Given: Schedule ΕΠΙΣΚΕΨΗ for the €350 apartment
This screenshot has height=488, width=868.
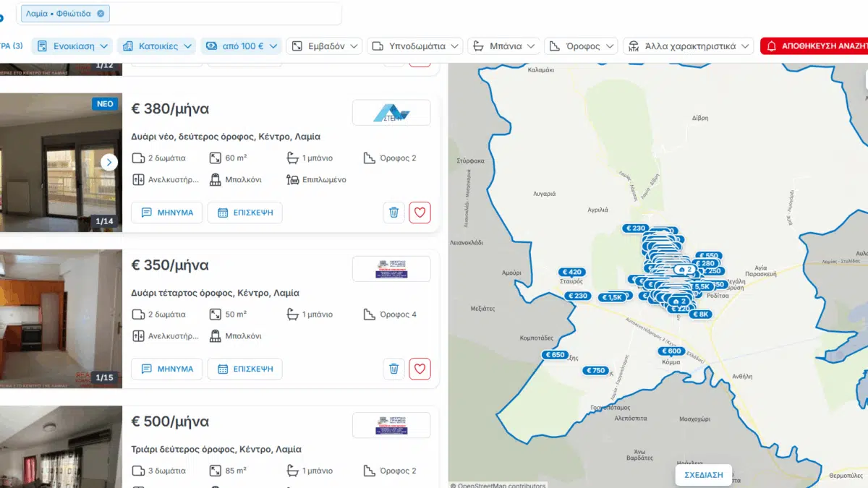Looking at the screenshot, I should pos(244,369).
